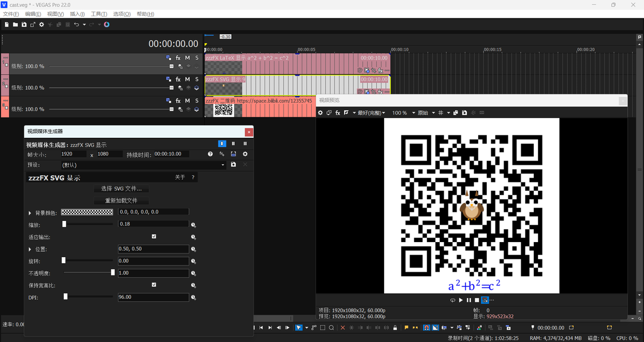The height and width of the screenshot is (342, 644).
Task: Save preset icon next to preset dropdown
Action: tap(233, 165)
